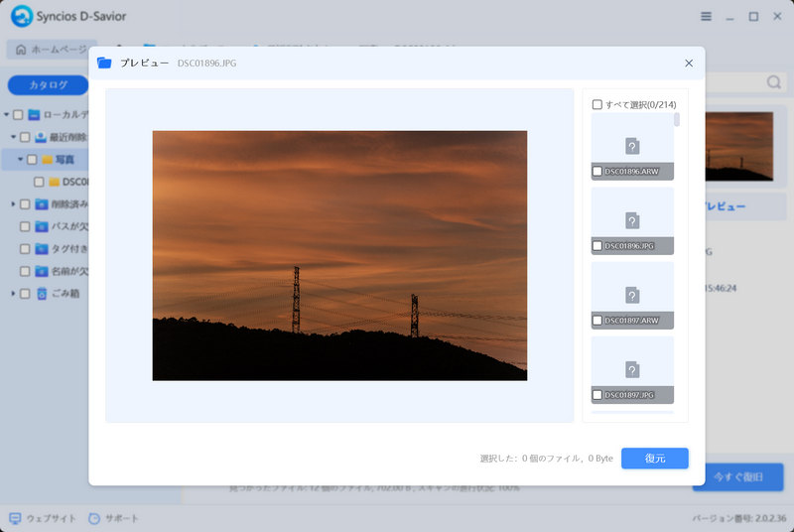Image resolution: width=794 pixels, height=532 pixels.
Task: Toggle the 最近削除 checkbox in sidebar
Action: pyautogui.click(x=25, y=137)
